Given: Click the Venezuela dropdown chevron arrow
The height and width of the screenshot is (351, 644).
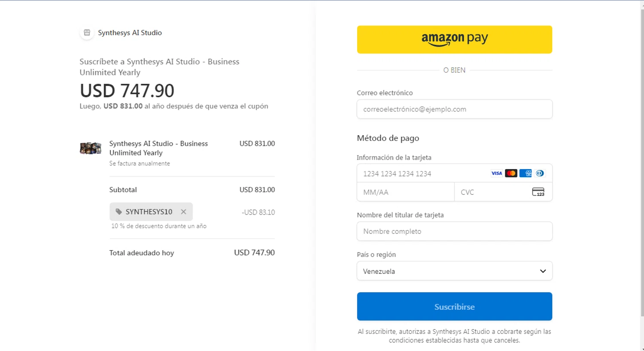Looking at the screenshot, I should [543, 271].
